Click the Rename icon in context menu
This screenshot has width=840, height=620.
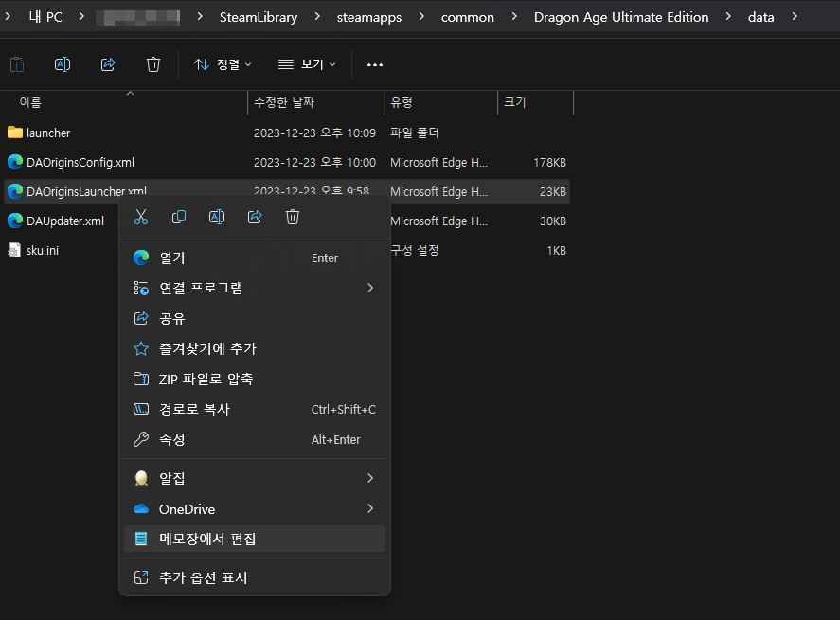(x=217, y=217)
